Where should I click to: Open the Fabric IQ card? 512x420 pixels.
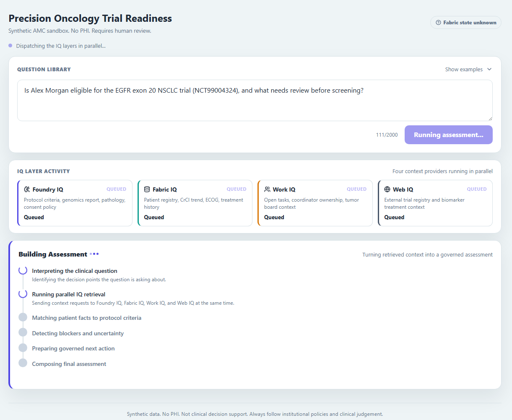(x=195, y=203)
